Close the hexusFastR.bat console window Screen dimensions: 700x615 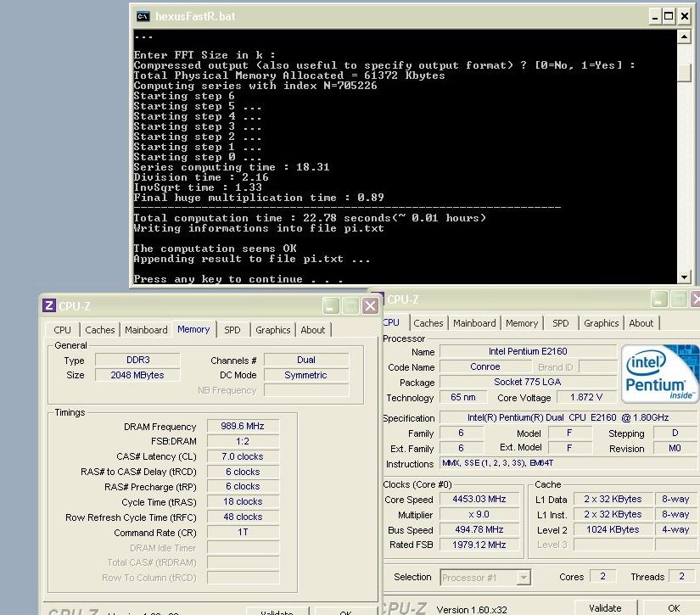click(x=685, y=16)
